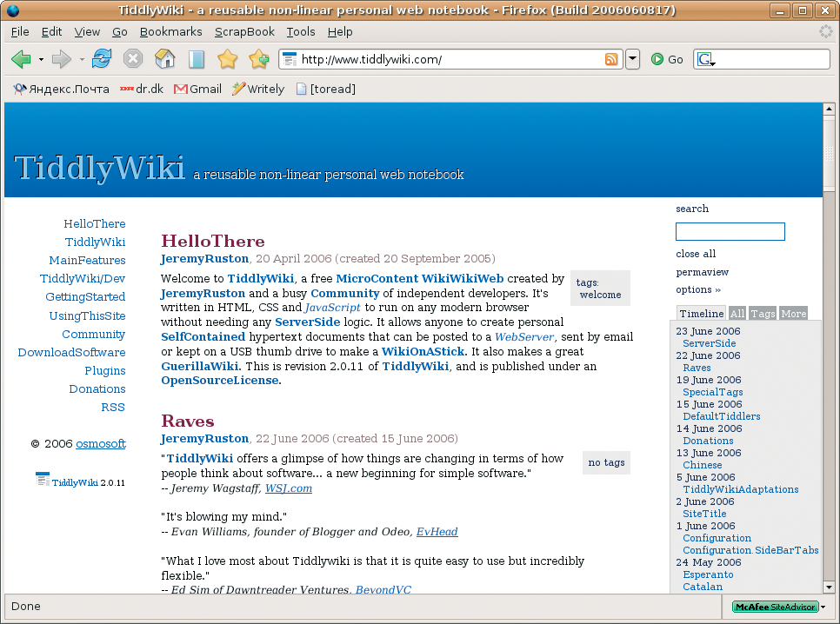
Task: Open the OpenSourceLicense link
Action: pyautogui.click(x=220, y=381)
